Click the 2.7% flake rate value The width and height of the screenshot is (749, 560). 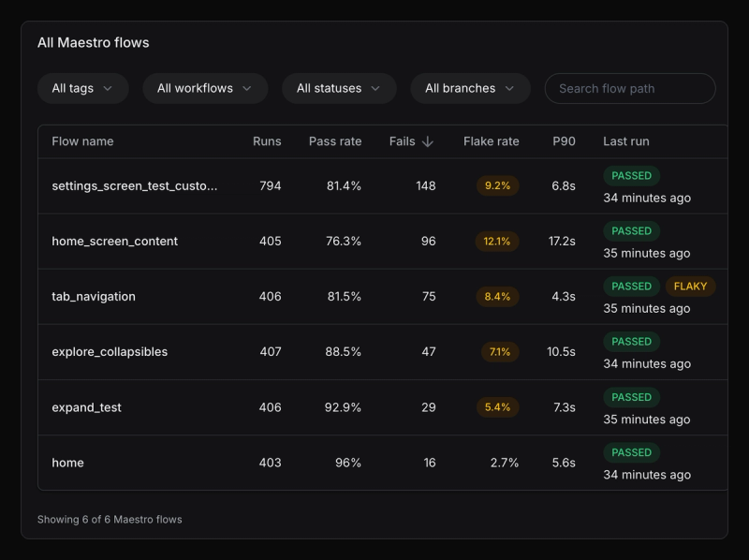[x=505, y=463]
